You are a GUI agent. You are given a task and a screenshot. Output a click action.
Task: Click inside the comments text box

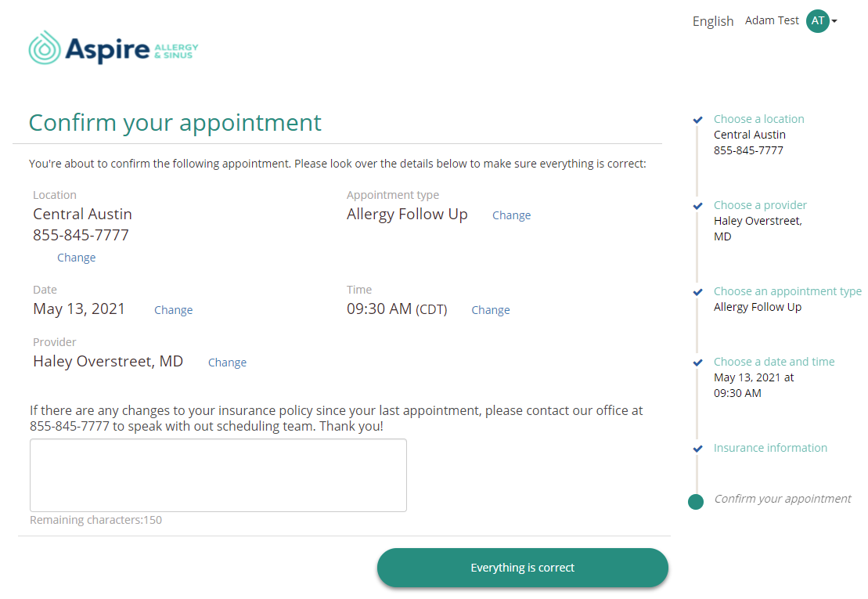[218, 475]
